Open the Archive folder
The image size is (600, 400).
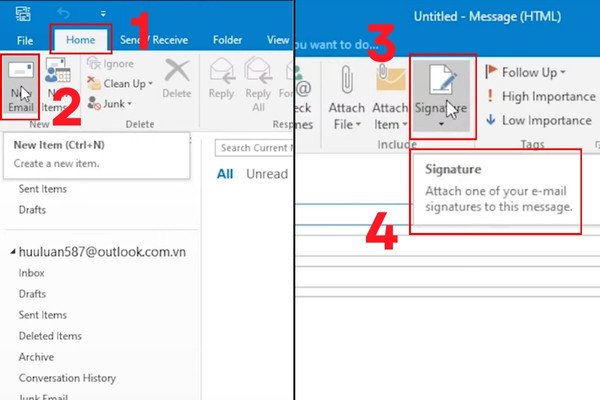36,357
